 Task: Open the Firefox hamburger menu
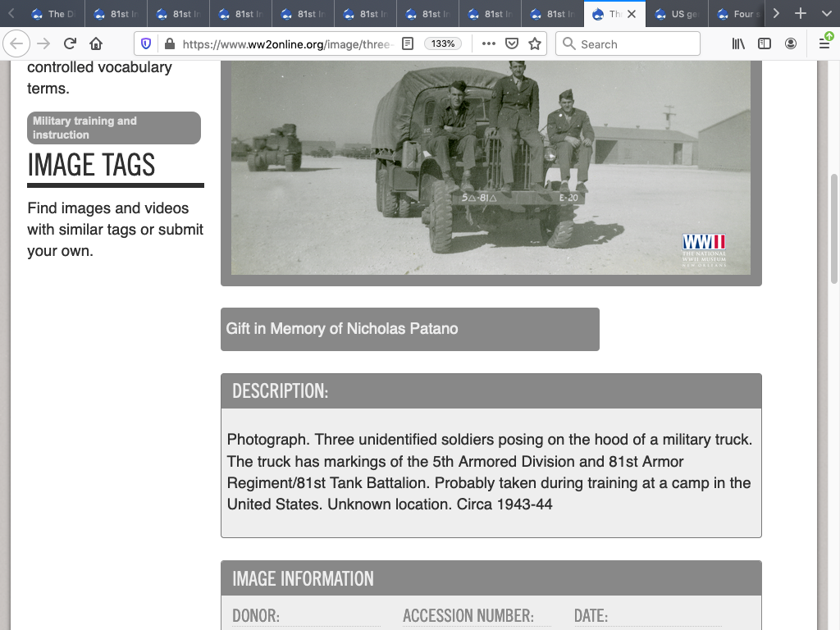824,44
